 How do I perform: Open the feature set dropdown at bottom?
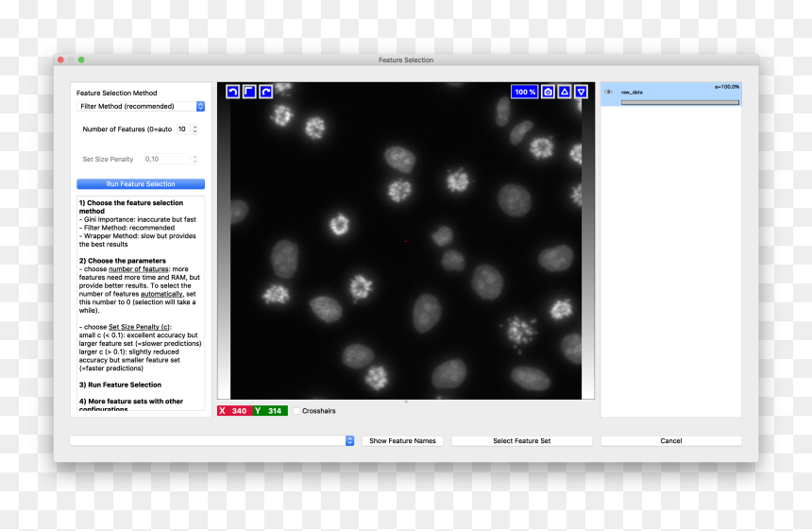(211, 440)
